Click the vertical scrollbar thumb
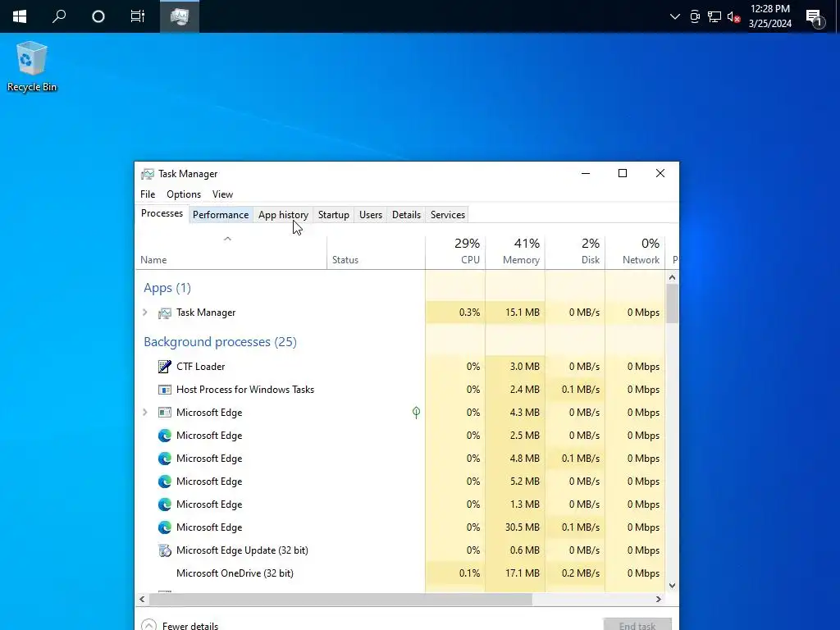Image resolution: width=840 pixels, height=630 pixels. click(672, 304)
